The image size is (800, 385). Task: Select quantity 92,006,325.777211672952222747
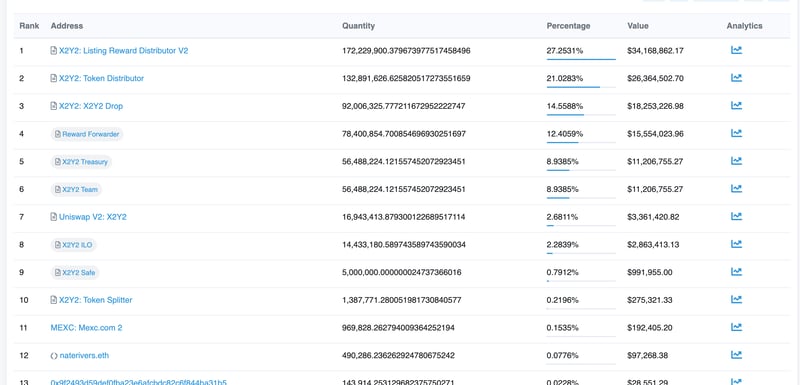404,106
